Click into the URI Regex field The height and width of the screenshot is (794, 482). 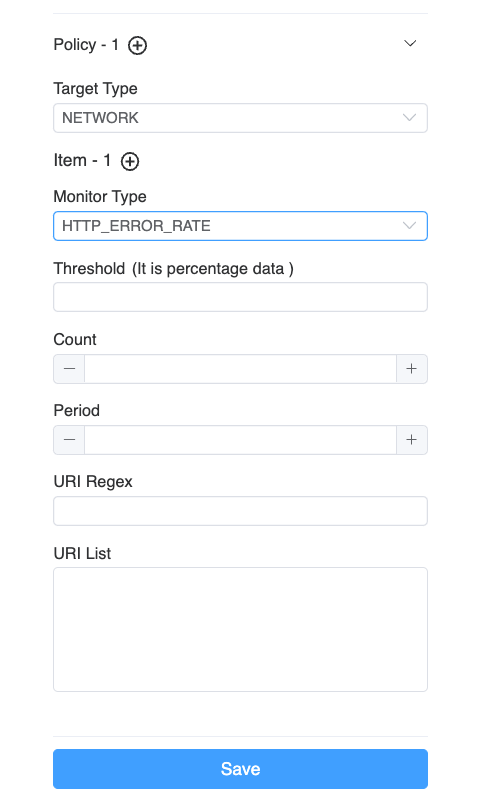[x=240, y=511]
